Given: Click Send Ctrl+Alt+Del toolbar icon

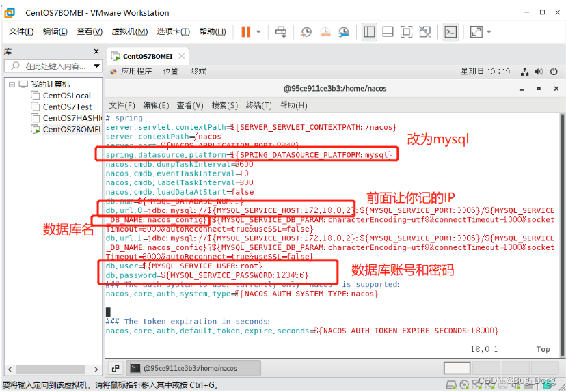Looking at the screenshot, I should (x=281, y=31).
